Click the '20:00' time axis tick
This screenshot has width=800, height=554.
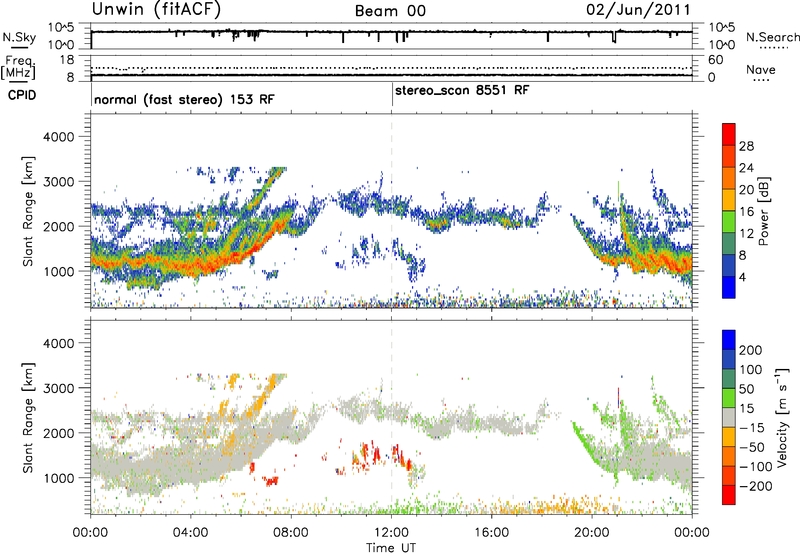coord(592,533)
